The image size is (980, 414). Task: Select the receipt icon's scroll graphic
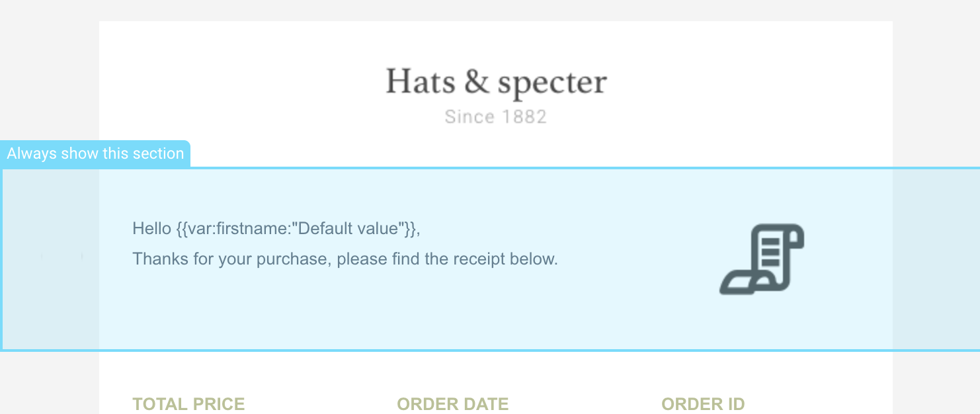[762, 260]
